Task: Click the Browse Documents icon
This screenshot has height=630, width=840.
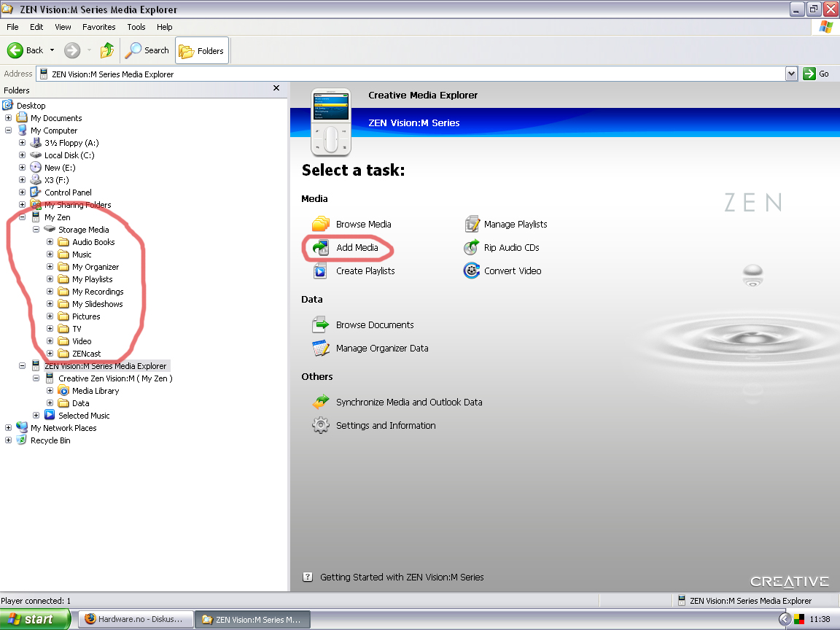Action: coord(320,324)
